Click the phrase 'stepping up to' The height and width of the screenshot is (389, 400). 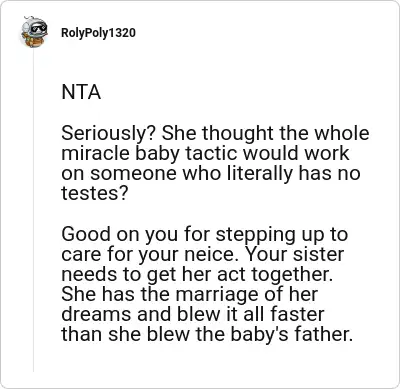point(282,235)
